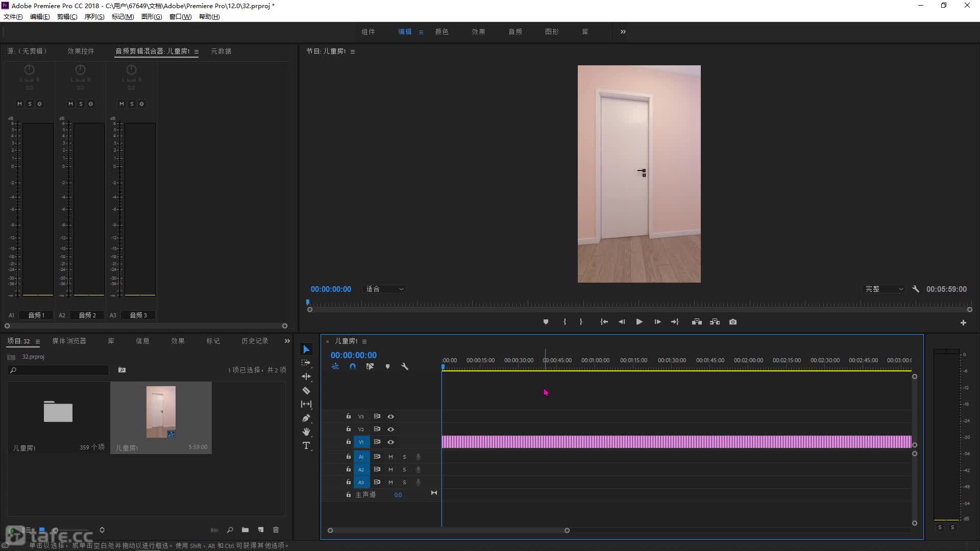This screenshot has height=551, width=980.
Task: Open the 适合 zoom level dropdown
Action: (x=384, y=289)
